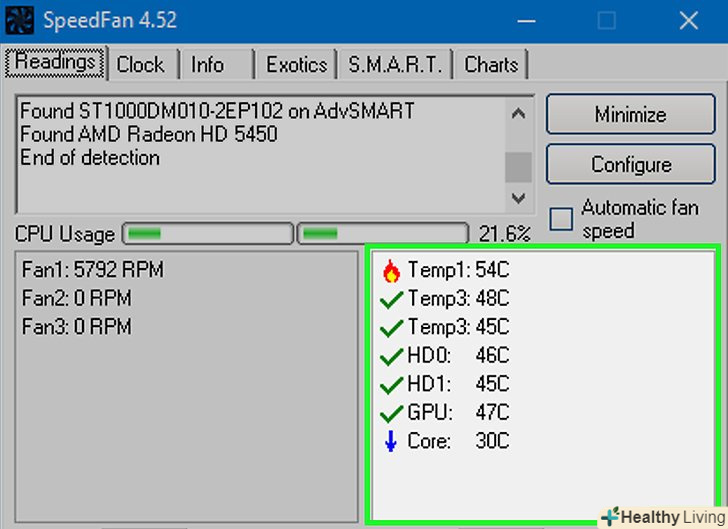Click the End of detection log line

(x=90, y=158)
